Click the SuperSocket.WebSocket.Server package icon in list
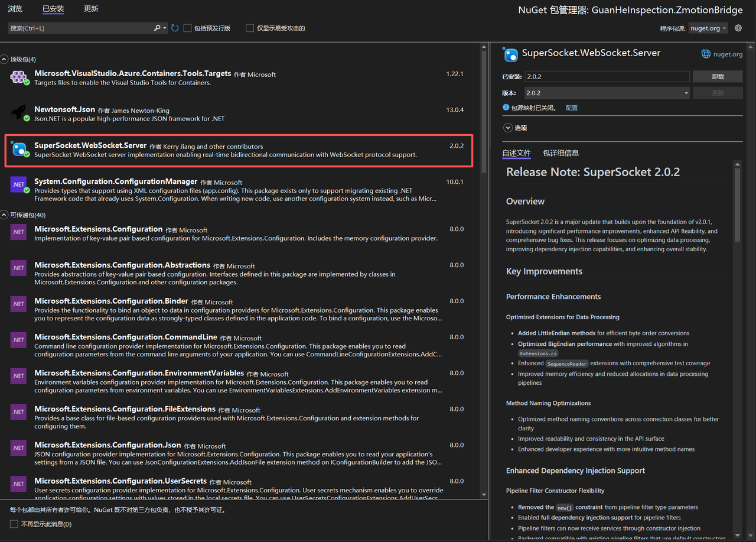756x542 pixels. click(19, 150)
